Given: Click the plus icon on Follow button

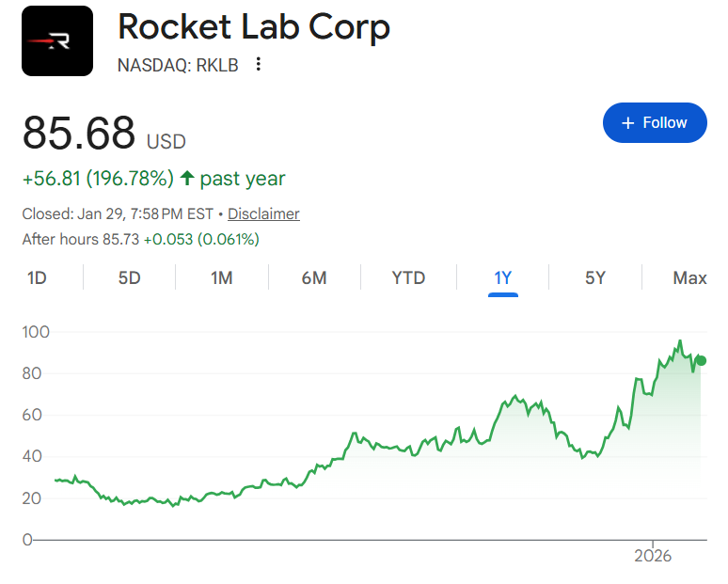Looking at the screenshot, I should 628,123.
